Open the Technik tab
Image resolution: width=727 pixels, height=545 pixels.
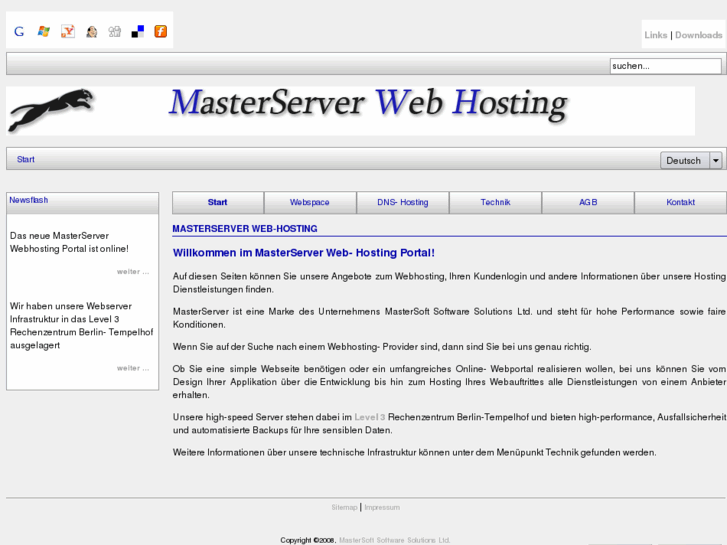click(x=495, y=202)
